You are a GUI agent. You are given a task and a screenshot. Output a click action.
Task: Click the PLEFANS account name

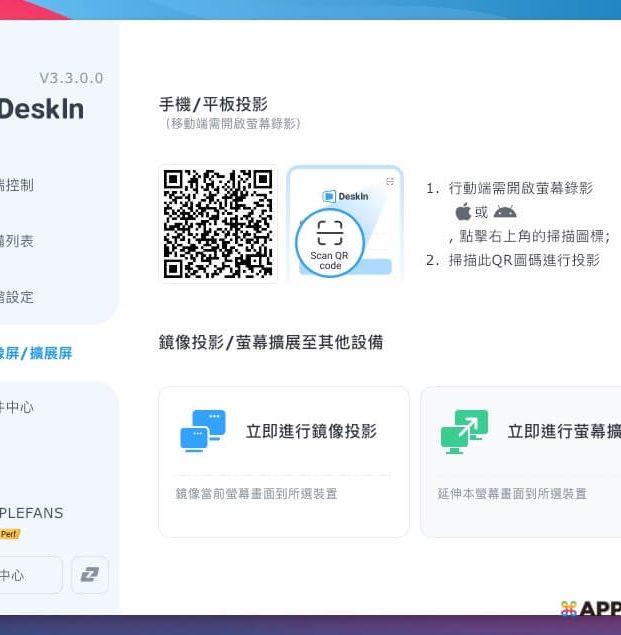(x=31, y=513)
